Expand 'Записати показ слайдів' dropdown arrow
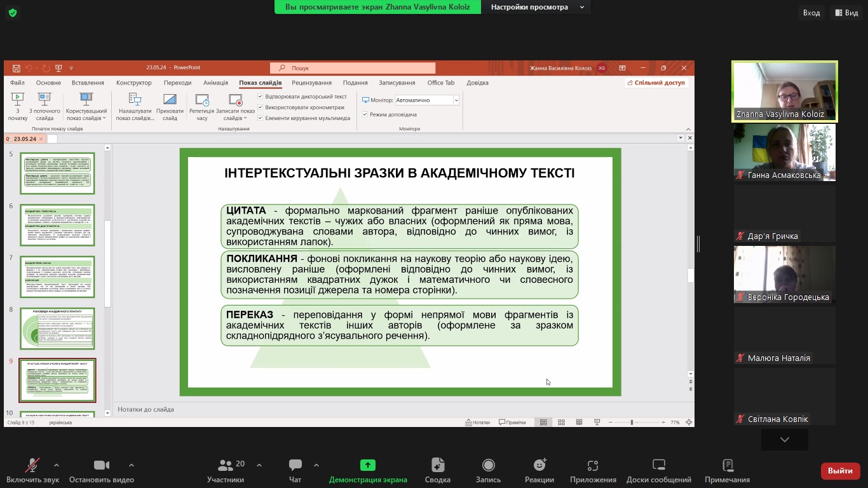The width and height of the screenshot is (868, 488). (245, 118)
